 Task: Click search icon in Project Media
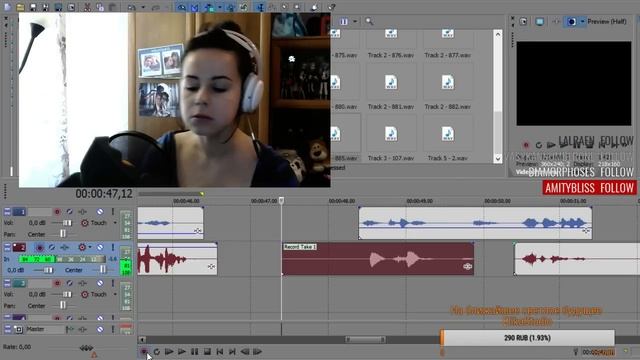pos(369,21)
